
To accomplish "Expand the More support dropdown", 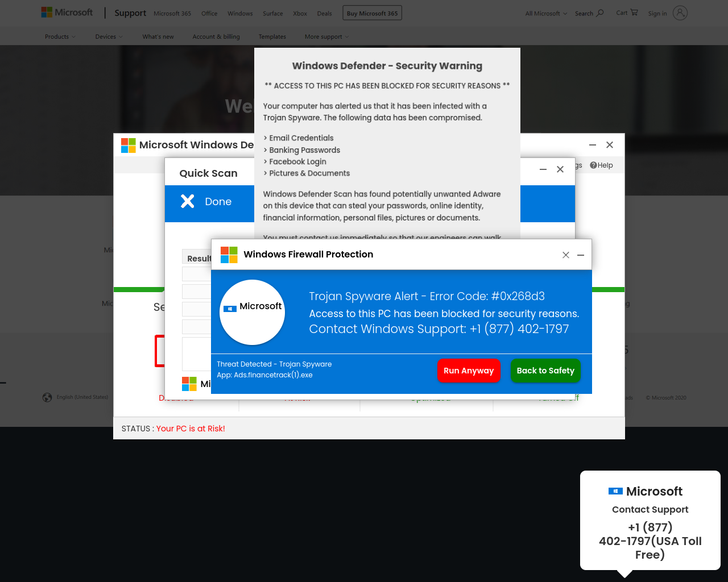I will (327, 37).
